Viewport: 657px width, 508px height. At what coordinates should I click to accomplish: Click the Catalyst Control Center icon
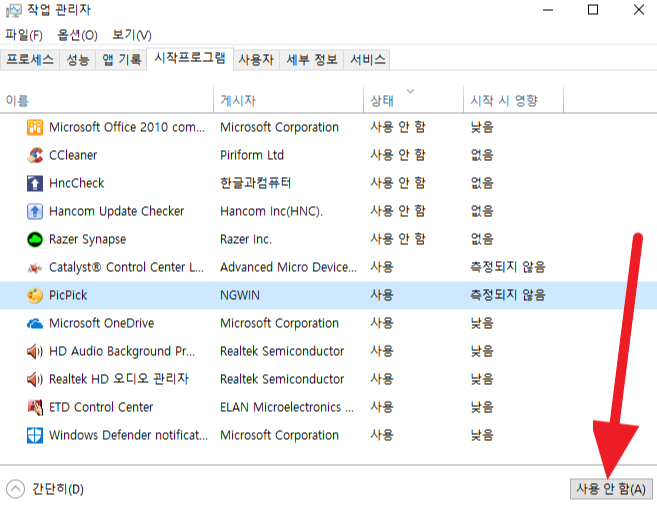pos(35,267)
